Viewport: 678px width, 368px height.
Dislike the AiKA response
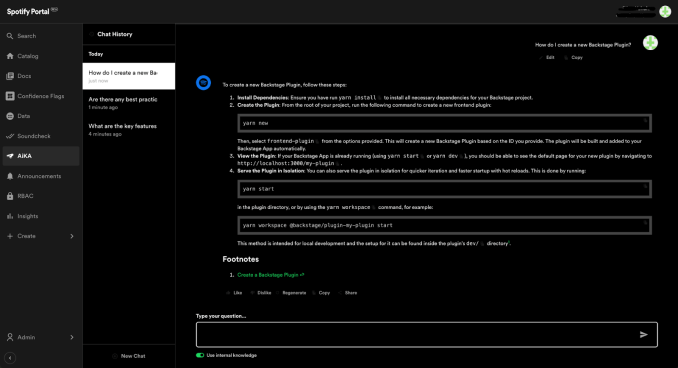click(x=261, y=293)
